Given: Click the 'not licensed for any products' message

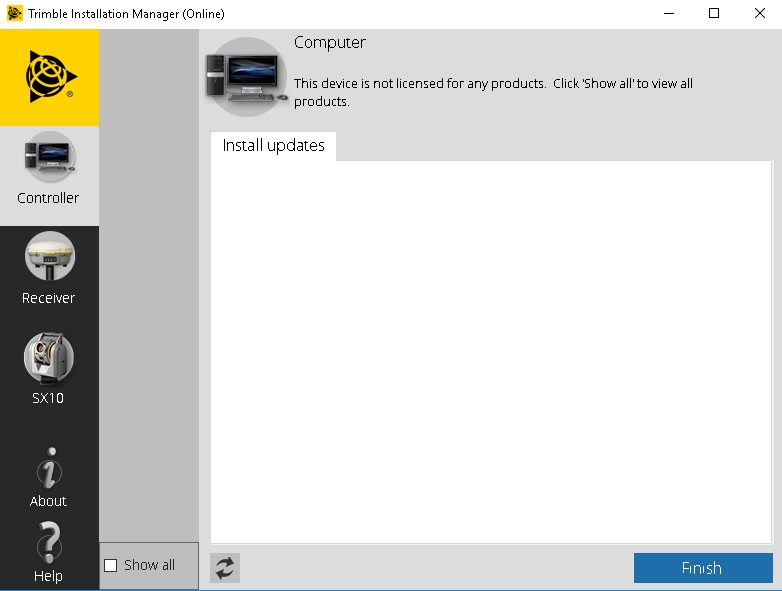Looking at the screenshot, I should point(493,92).
